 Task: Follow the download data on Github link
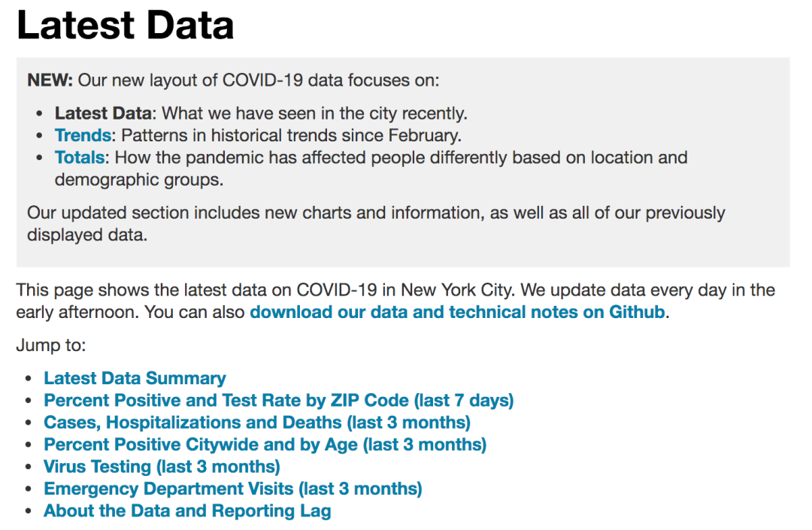click(x=457, y=312)
